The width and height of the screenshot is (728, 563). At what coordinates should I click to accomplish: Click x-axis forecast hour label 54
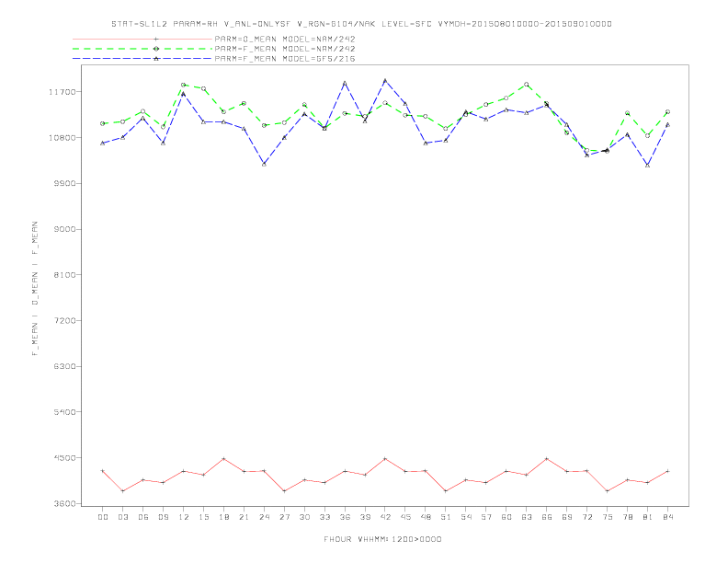click(466, 517)
